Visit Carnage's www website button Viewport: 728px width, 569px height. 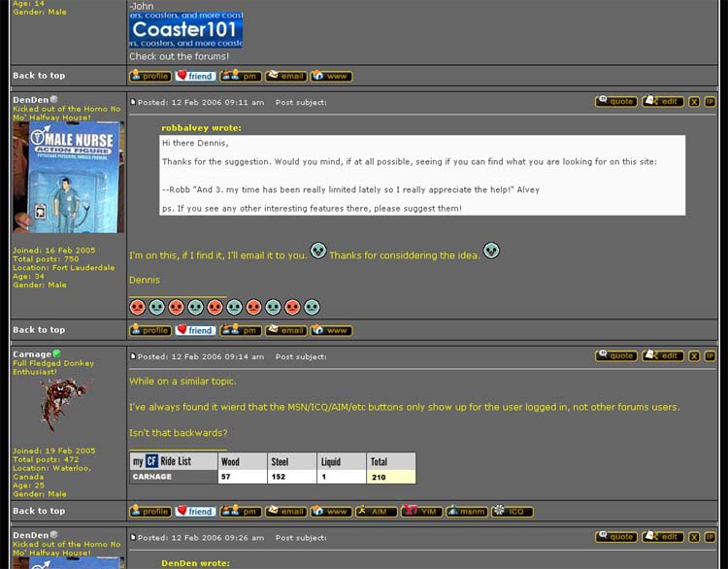331,511
